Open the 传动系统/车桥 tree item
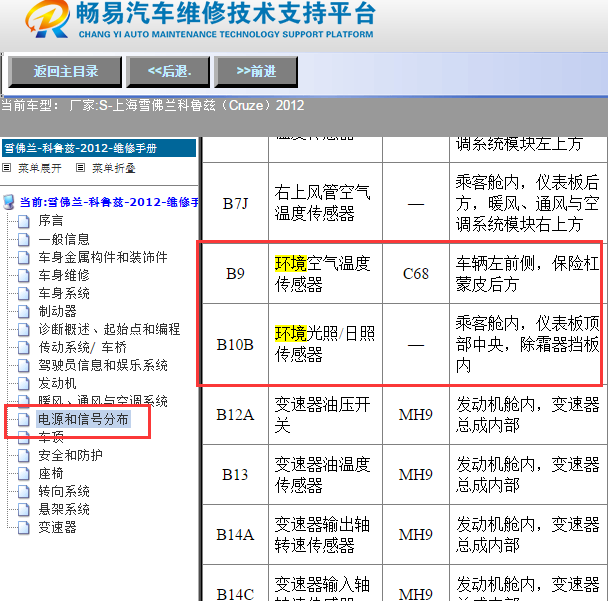608x601 pixels. tap(82, 347)
